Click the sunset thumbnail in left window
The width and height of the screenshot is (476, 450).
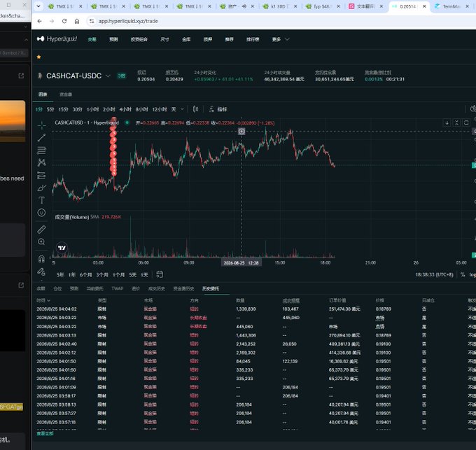tap(13, 121)
